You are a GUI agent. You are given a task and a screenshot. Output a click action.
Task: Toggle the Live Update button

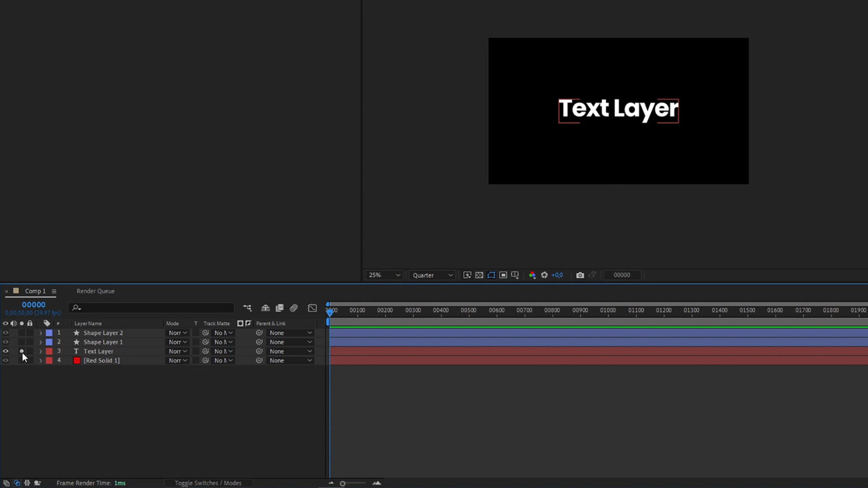click(x=467, y=275)
